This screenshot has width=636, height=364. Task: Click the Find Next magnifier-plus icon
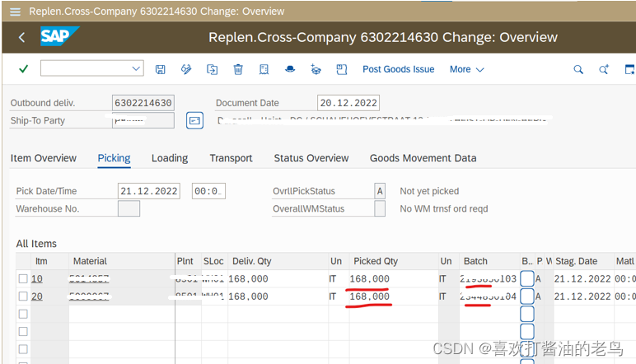pos(604,69)
